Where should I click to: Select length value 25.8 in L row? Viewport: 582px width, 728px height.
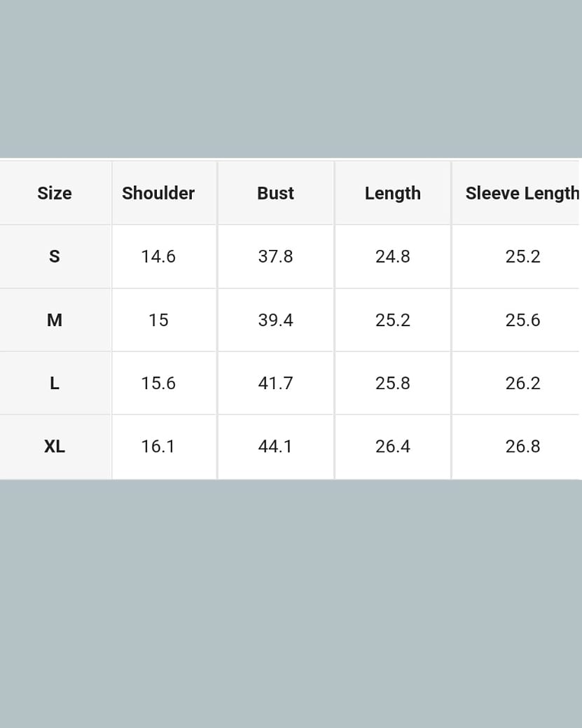[x=392, y=384]
